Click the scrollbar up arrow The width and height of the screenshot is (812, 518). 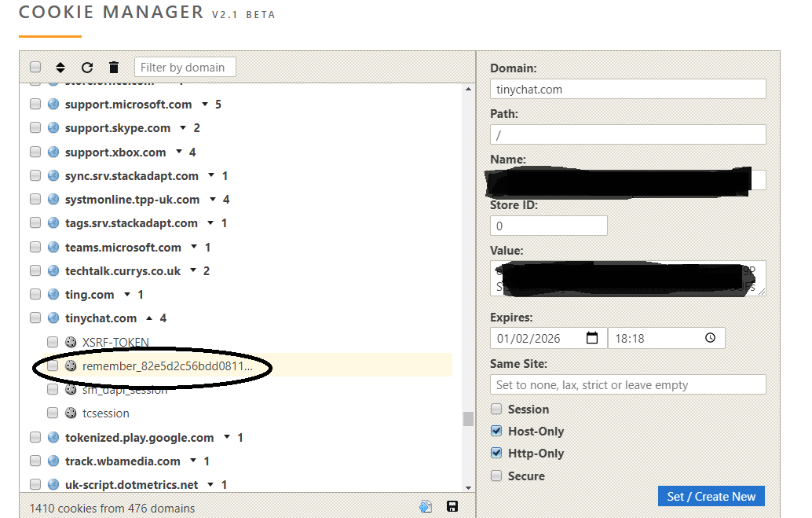click(468, 89)
